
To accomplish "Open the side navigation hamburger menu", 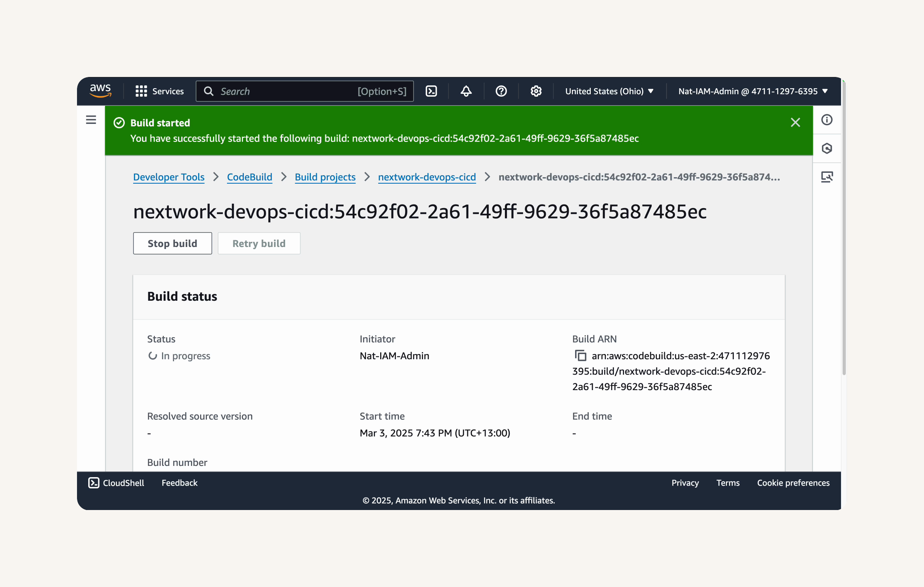I will pyautogui.click(x=91, y=119).
